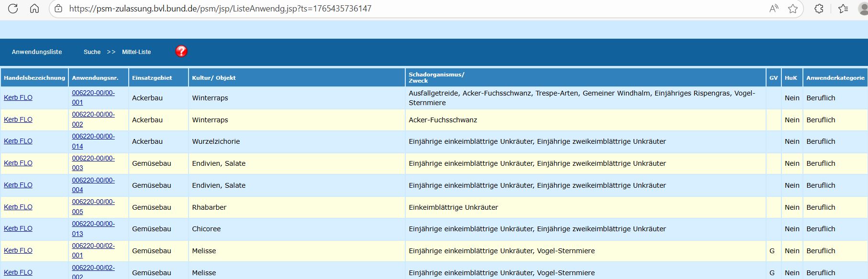Viewport: 868px width, 279px height.
Task: Open the browser extensions menu
Action: coord(819,9)
